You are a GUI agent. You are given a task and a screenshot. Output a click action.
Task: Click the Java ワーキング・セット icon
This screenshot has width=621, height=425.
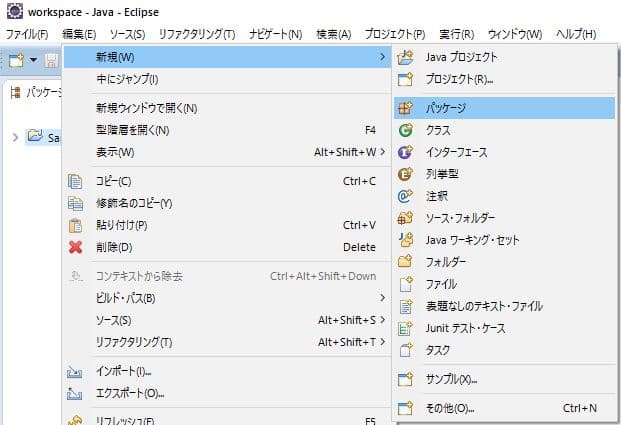(x=405, y=240)
